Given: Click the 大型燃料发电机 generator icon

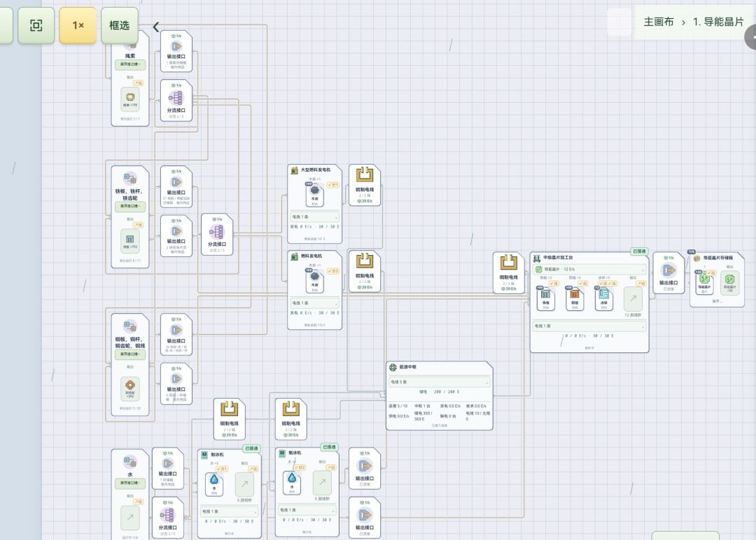Looking at the screenshot, I should pos(295,170).
